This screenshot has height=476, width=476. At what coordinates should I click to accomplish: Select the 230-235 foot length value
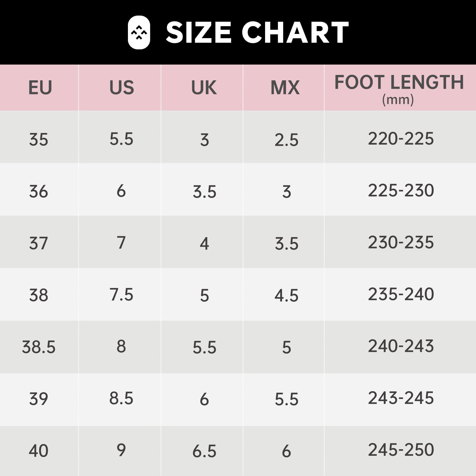point(401,242)
